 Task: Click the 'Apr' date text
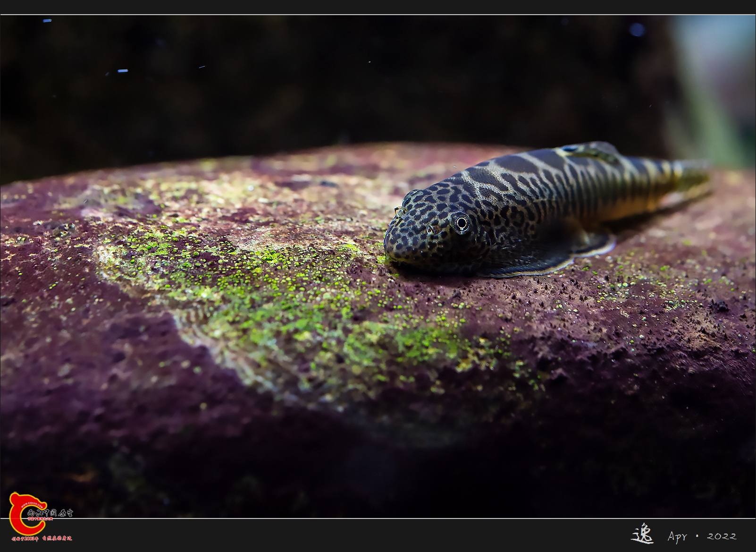[677, 536]
